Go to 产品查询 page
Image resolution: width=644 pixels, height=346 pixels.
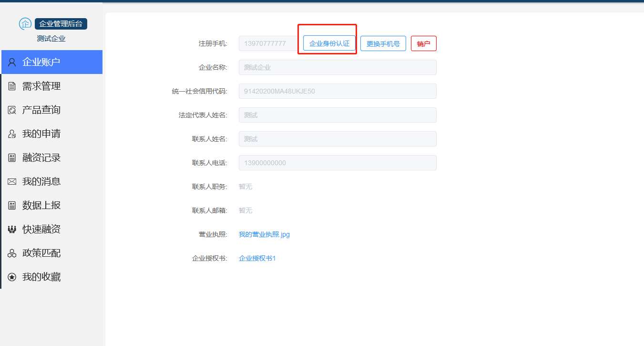(52, 110)
